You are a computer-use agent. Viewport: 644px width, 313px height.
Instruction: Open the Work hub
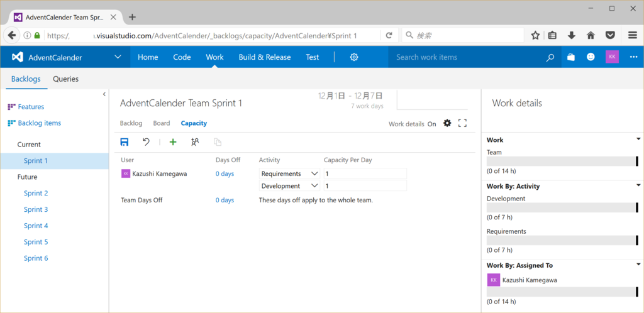(x=215, y=57)
